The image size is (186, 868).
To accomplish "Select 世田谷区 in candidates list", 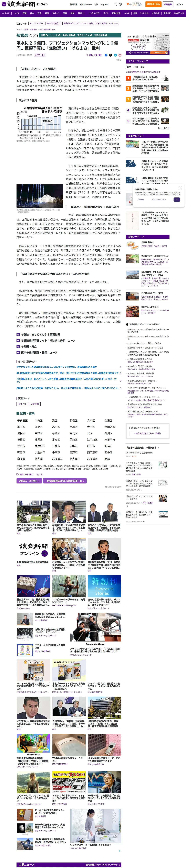I will tap(110, 427).
